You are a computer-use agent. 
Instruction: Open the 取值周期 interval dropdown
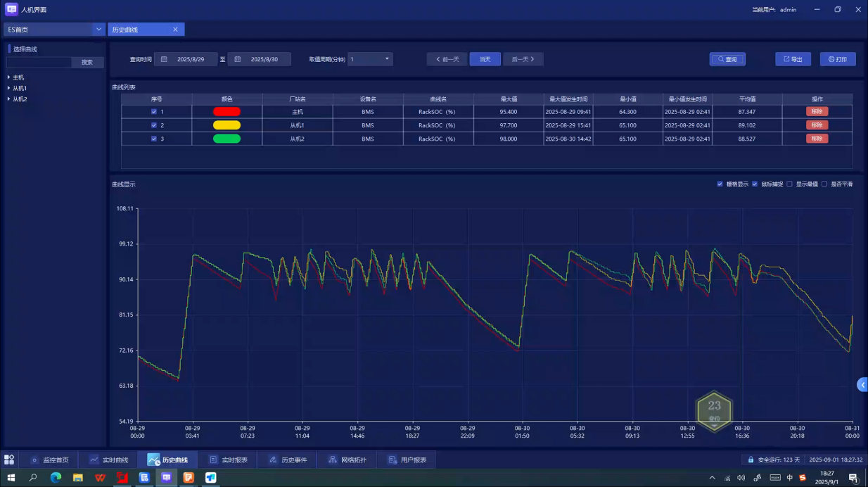click(387, 59)
